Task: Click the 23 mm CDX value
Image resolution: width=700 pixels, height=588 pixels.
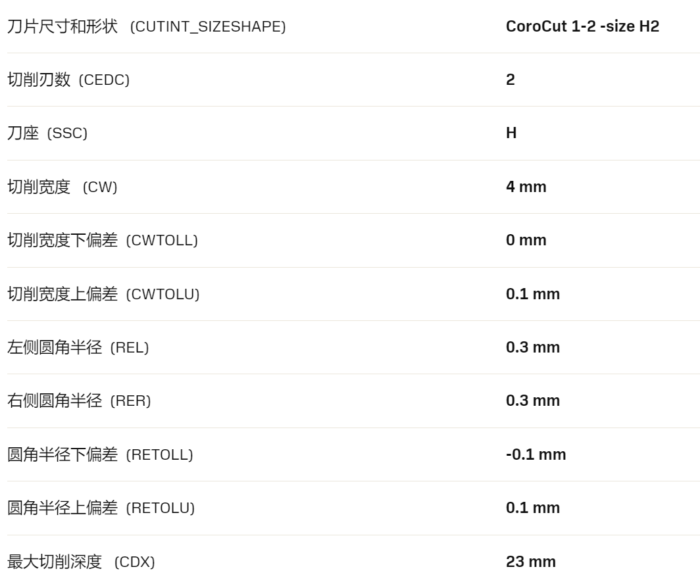Action: 531,562
